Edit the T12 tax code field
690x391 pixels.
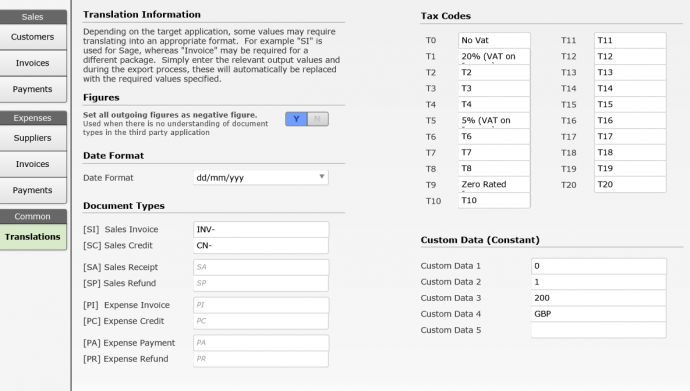[x=630, y=56]
